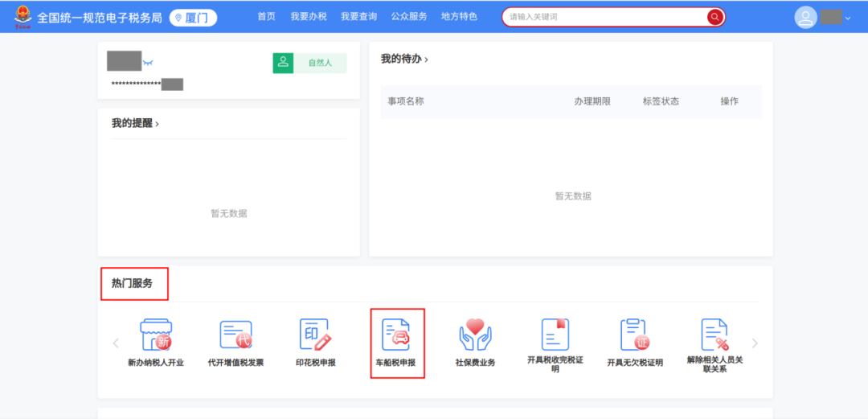
Task: Expand 我的提醒 list via chevron
Action: [x=158, y=124]
